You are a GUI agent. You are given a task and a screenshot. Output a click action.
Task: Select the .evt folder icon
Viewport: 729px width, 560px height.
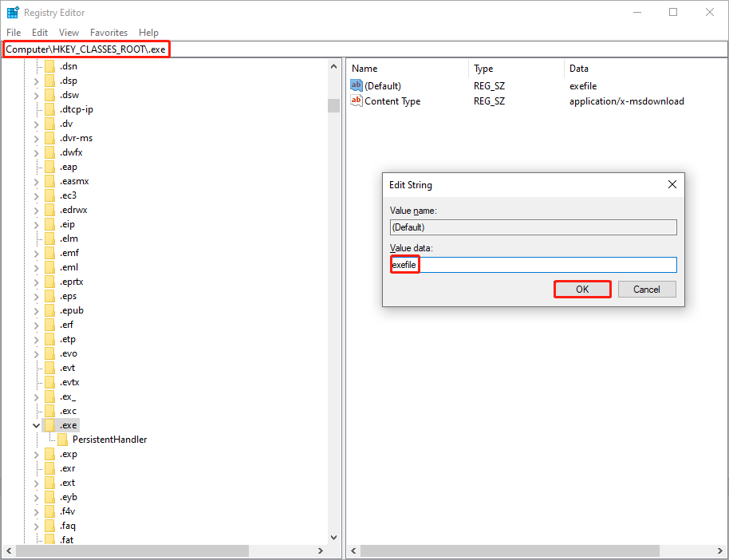49,368
